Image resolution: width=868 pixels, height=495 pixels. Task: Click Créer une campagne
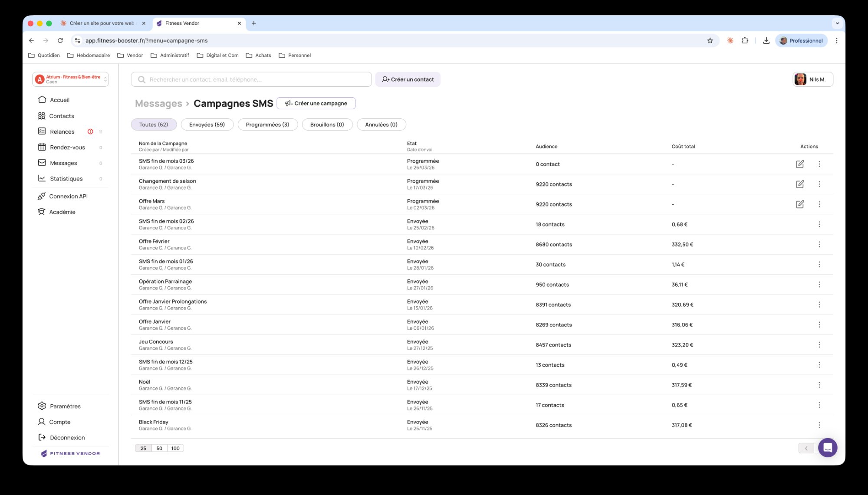coord(316,103)
